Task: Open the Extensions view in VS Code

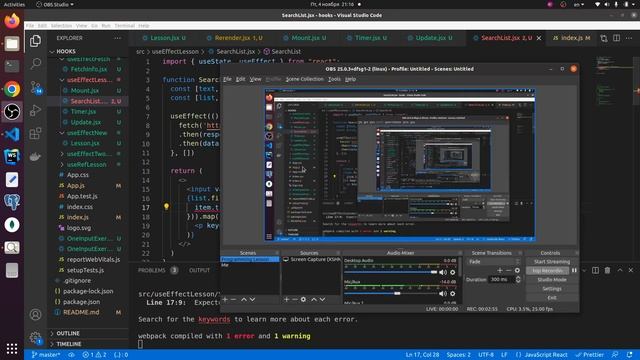Action: 36,133
